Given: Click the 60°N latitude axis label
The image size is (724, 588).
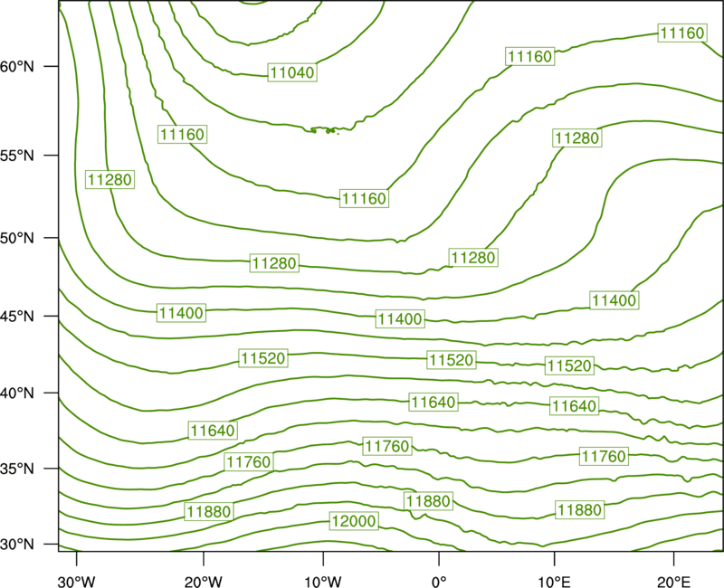Looking at the screenshot, I should point(17,67).
